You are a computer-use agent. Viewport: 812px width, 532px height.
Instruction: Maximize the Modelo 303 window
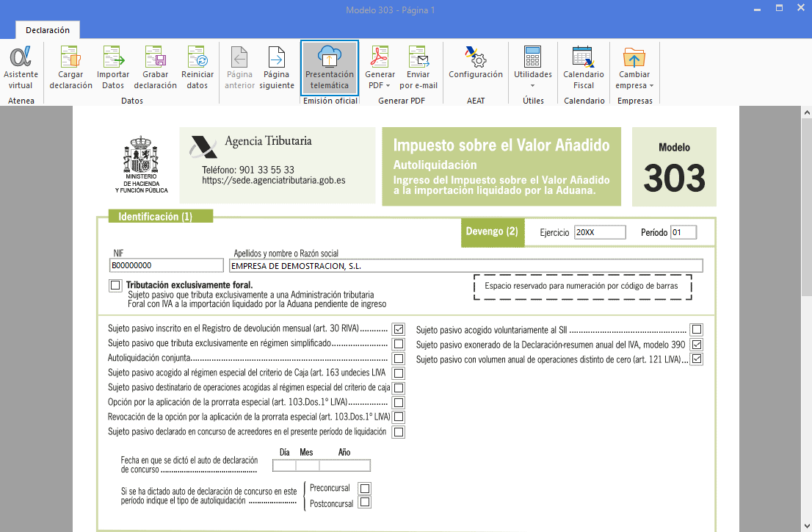(x=779, y=8)
